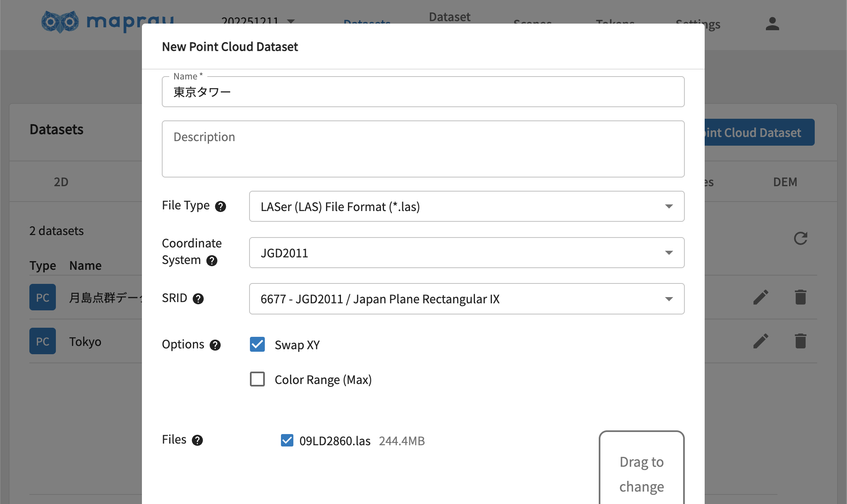Open the user account profile icon
The height and width of the screenshot is (504, 847).
(772, 24)
